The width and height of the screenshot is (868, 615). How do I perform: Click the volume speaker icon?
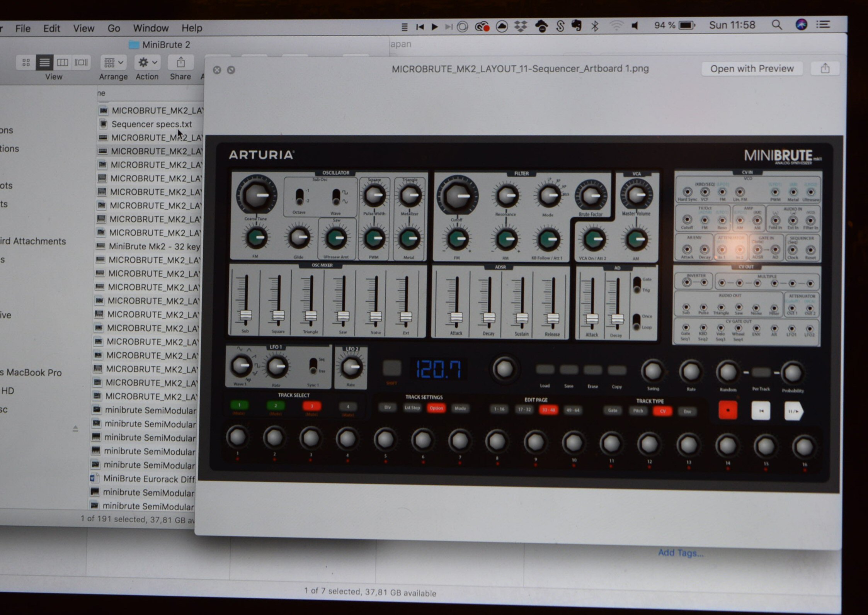[x=635, y=26]
